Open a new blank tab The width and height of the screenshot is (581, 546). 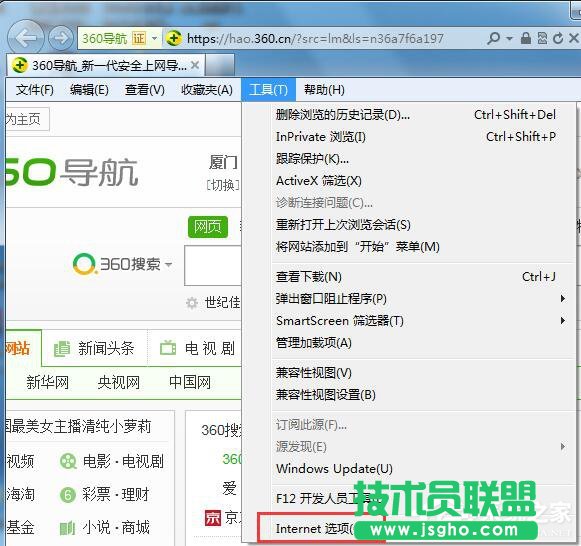tap(219, 66)
